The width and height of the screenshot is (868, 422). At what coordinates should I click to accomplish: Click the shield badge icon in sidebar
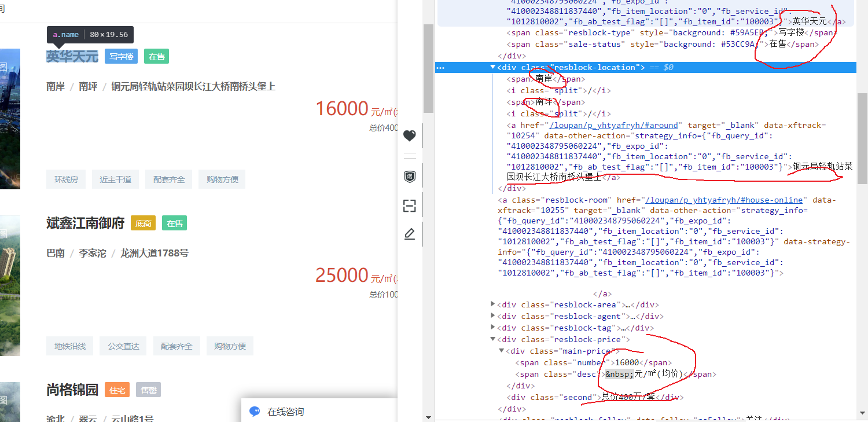(410, 177)
